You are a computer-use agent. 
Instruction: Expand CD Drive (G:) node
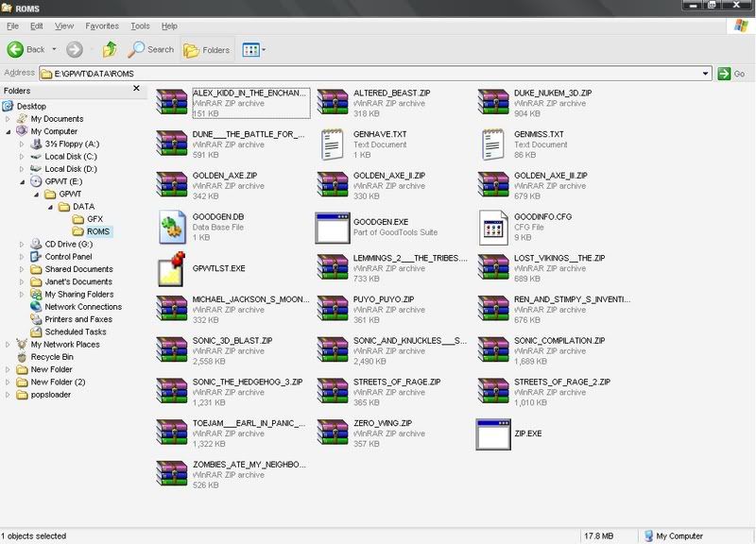[22, 245]
